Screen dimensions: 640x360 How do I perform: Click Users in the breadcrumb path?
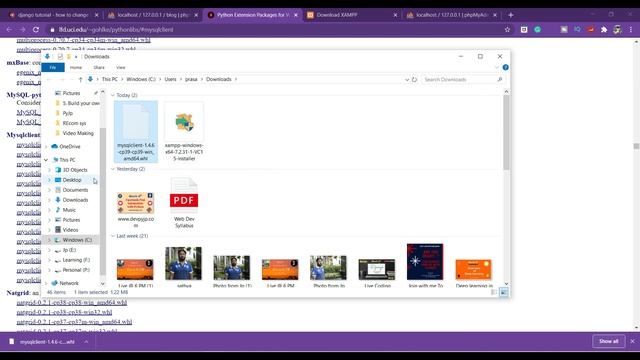point(171,79)
